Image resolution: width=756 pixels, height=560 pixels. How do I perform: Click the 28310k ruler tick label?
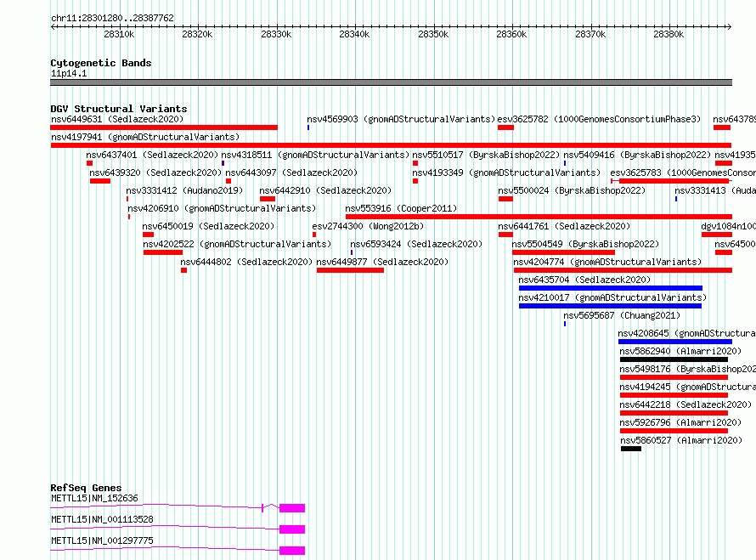pos(119,34)
